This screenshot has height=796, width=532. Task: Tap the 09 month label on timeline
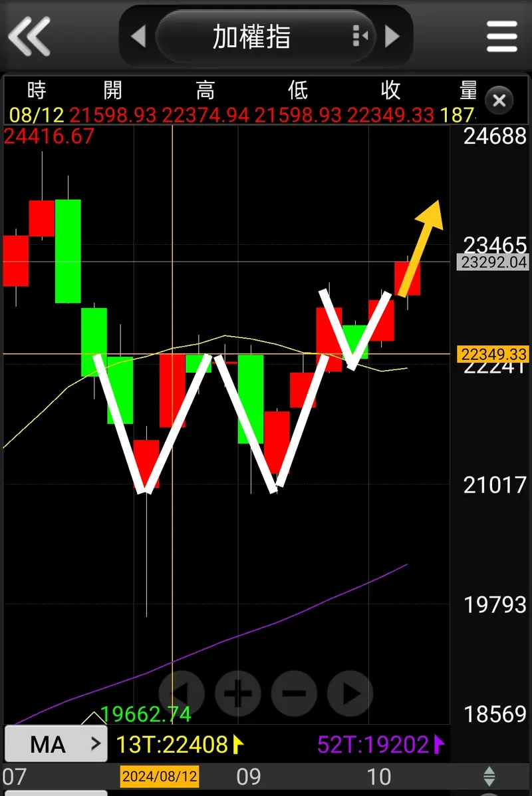[x=249, y=776]
